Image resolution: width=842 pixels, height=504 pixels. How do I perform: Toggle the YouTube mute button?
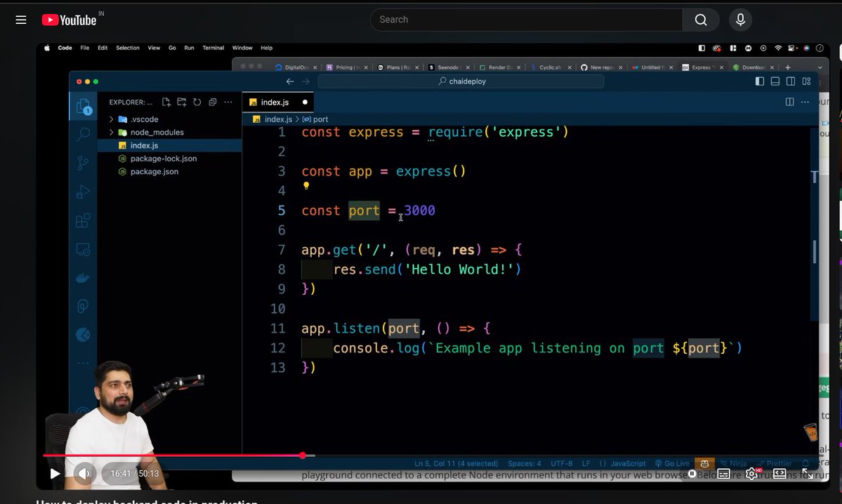[x=84, y=474]
